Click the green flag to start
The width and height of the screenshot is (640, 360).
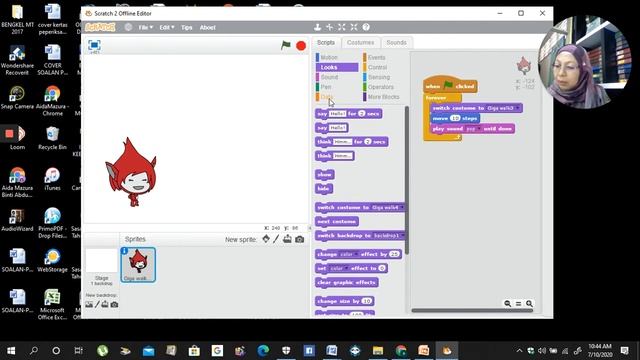click(x=286, y=45)
